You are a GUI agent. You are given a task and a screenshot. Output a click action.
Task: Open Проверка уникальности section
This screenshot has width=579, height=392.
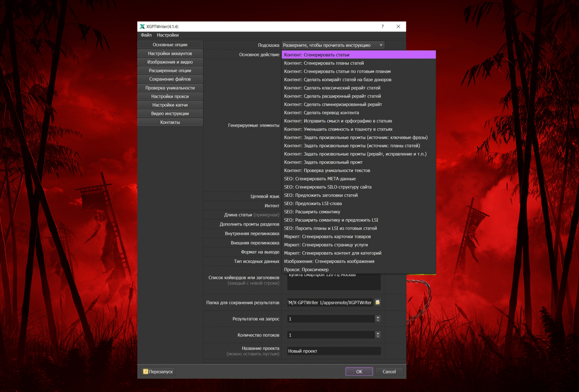170,88
